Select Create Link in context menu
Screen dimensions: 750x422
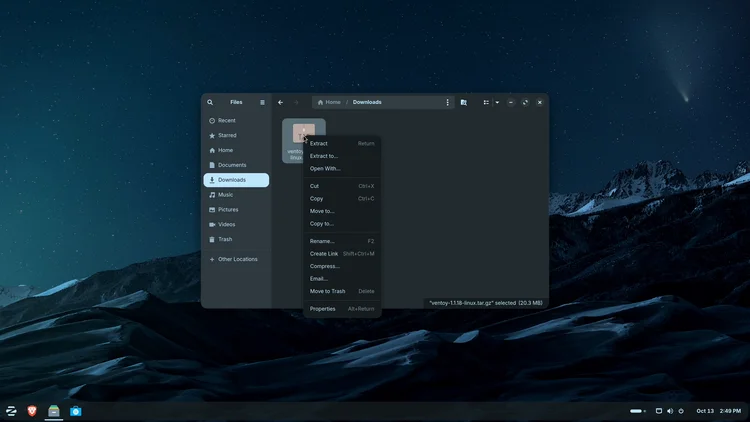coord(342,254)
